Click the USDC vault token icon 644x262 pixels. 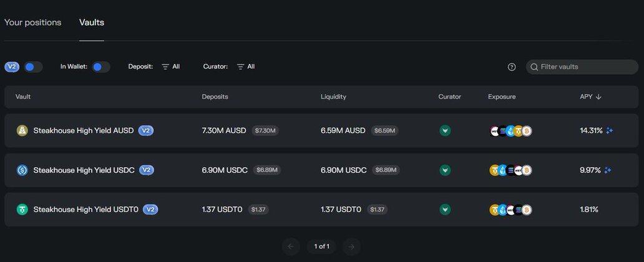point(22,170)
